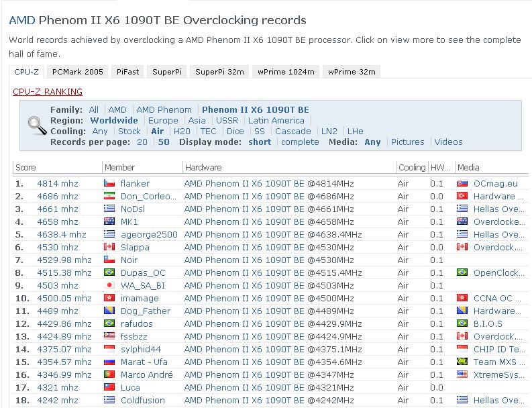532x408 pixels.
Task: Set cooling filter to H20
Action: tap(182, 132)
